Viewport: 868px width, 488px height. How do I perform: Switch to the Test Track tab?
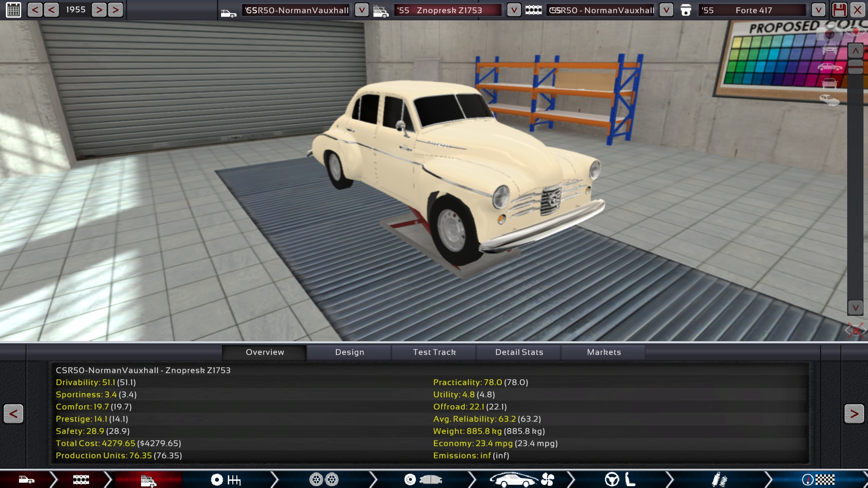[x=434, y=352]
